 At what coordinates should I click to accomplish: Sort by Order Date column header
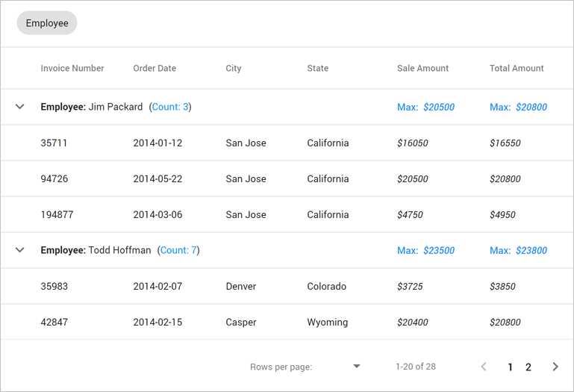pos(155,68)
